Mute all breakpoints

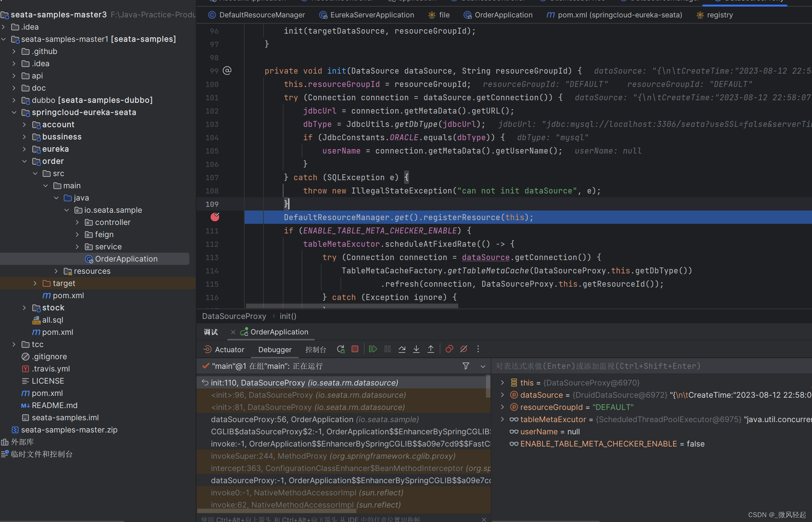click(463, 349)
